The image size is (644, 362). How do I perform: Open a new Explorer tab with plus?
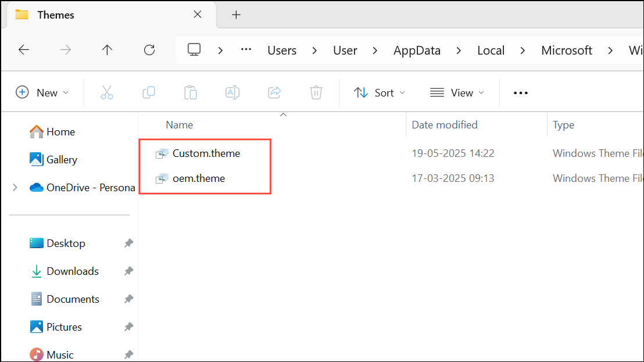(x=236, y=15)
